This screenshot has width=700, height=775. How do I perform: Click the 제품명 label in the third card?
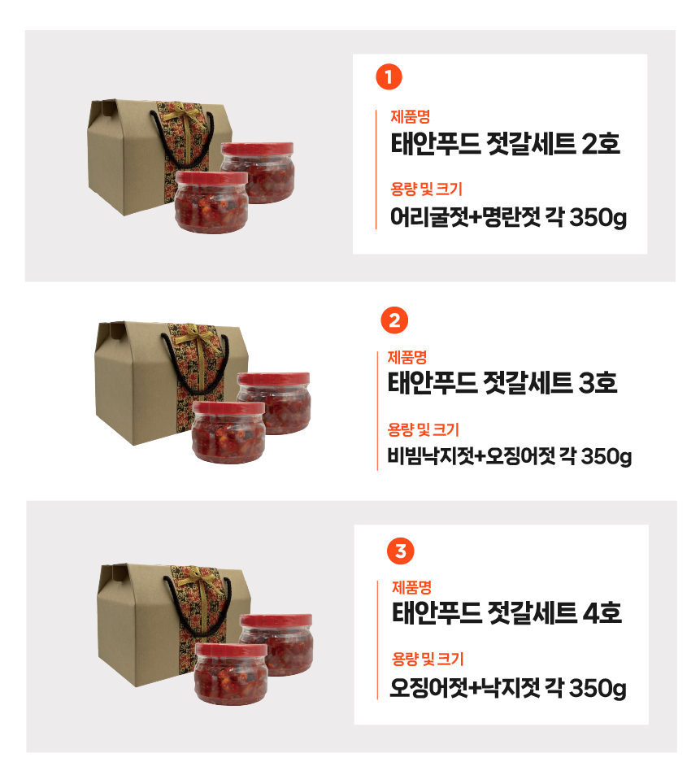412,587
